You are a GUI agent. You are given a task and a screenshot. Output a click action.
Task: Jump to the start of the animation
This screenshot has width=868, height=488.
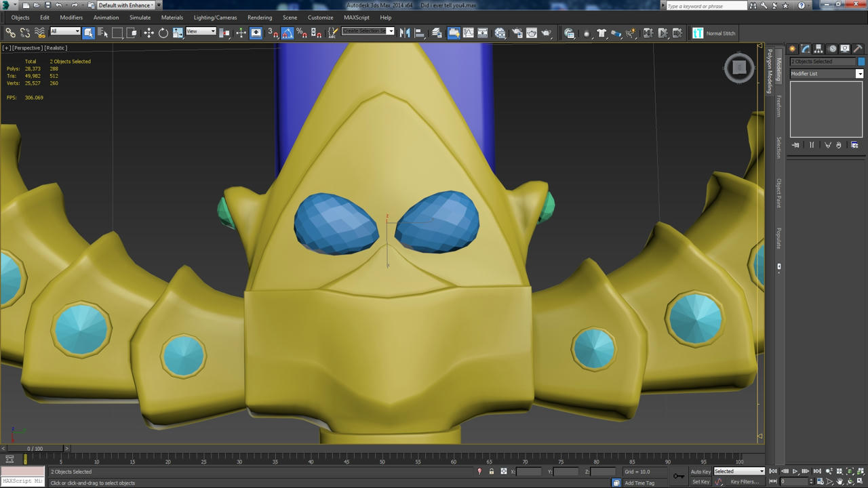(x=773, y=472)
